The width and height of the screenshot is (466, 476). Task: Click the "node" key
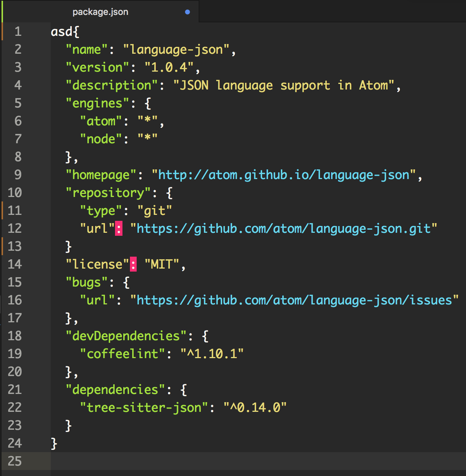click(101, 139)
